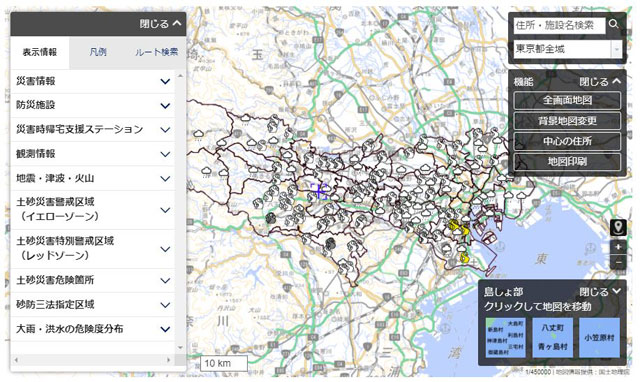Click the 地図印刷 button
The height and width of the screenshot is (382, 640).
[x=567, y=162]
